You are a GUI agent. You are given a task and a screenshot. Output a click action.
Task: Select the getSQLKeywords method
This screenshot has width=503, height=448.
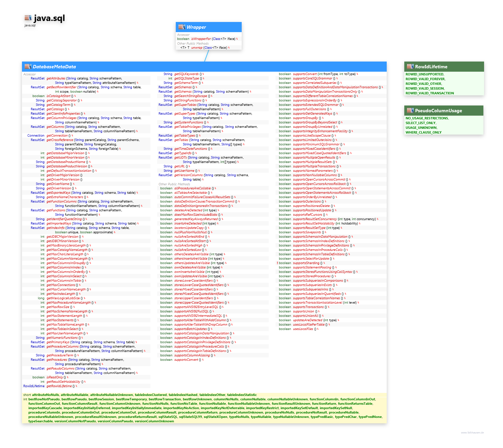(186, 74)
